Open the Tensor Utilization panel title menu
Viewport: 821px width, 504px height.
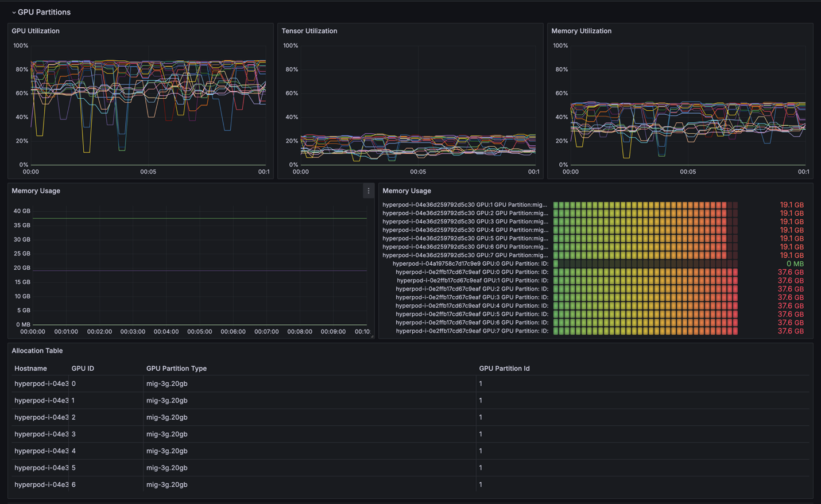309,31
